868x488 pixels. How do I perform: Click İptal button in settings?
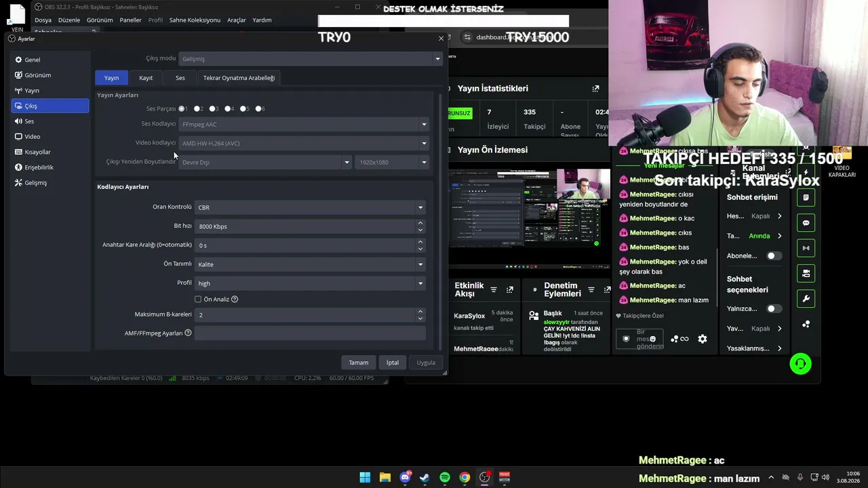pyautogui.click(x=393, y=363)
